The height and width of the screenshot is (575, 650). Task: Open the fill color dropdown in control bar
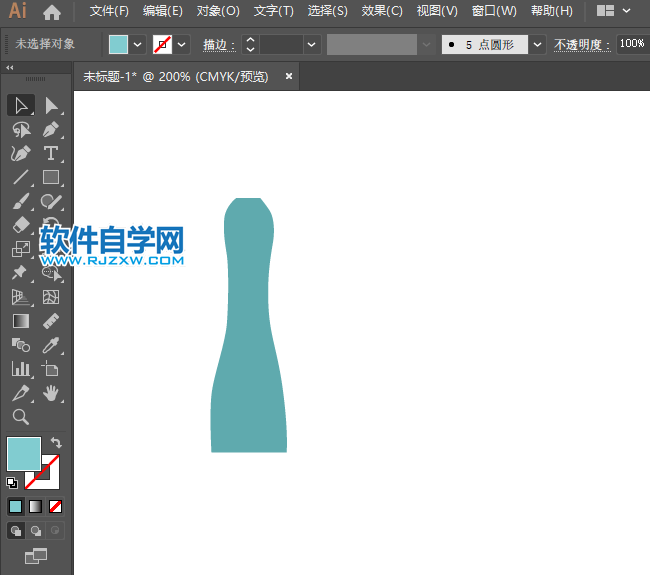pyautogui.click(x=138, y=45)
